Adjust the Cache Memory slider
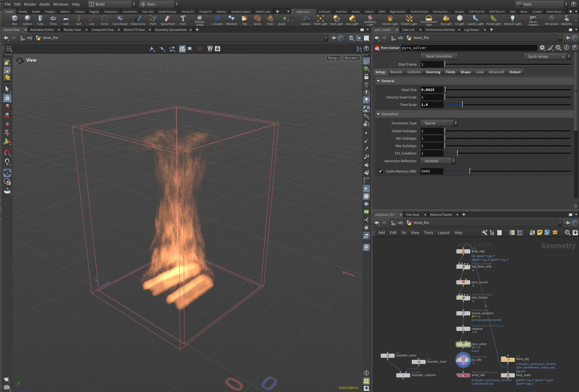This screenshot has width=579, height=392. coord(508,171)
